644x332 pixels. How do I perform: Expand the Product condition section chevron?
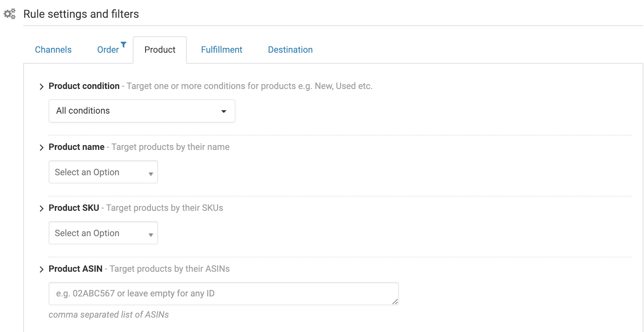(x=41, y=87)
